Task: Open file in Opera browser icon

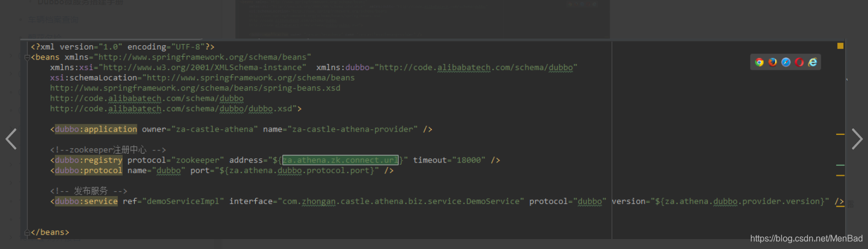Action: [799, 62]
